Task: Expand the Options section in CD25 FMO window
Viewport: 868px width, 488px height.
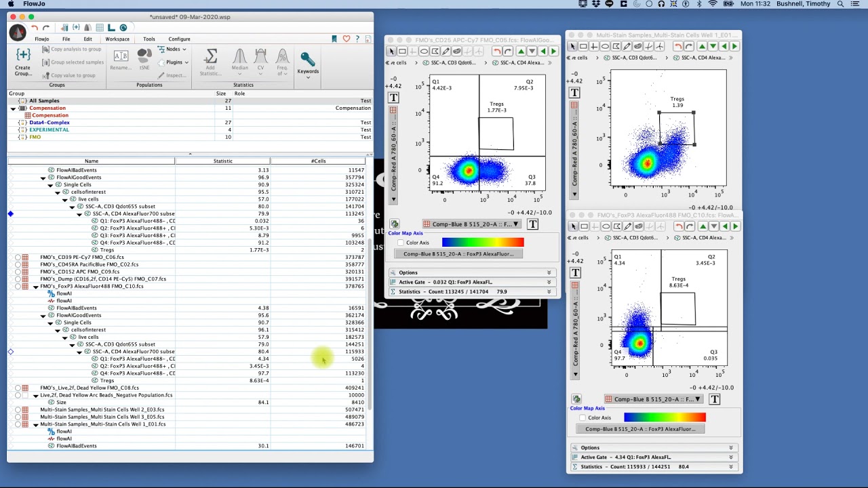Action: tap(471, 272)
